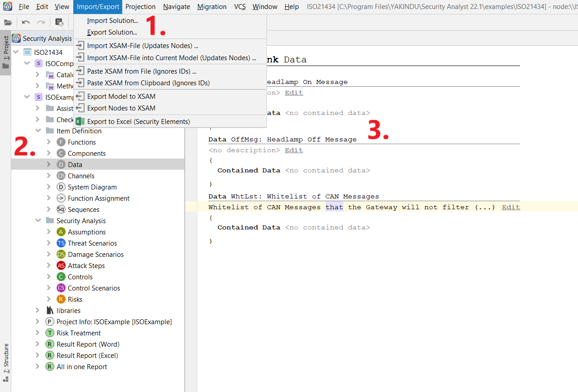578x392 pixels.
Task: Click the green Controls C icon
Action: (61, 277)
